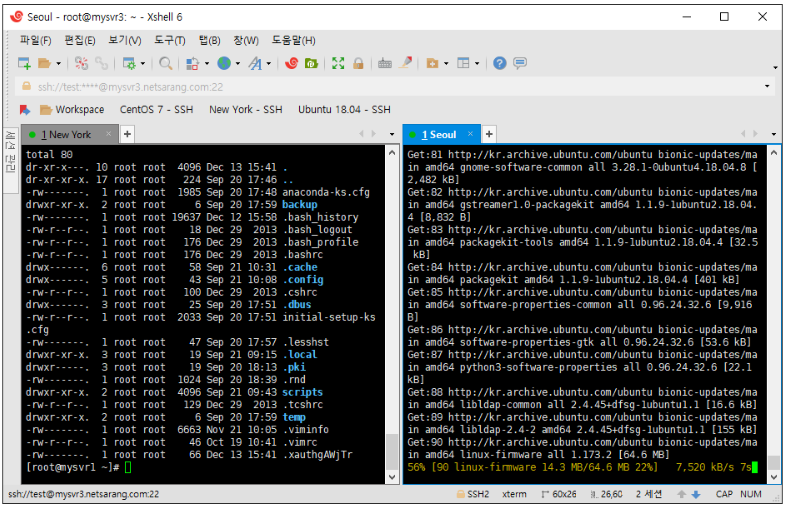Open the address bar history dropdown
Screen dimensions: 788x512
[x=767, y=86]
